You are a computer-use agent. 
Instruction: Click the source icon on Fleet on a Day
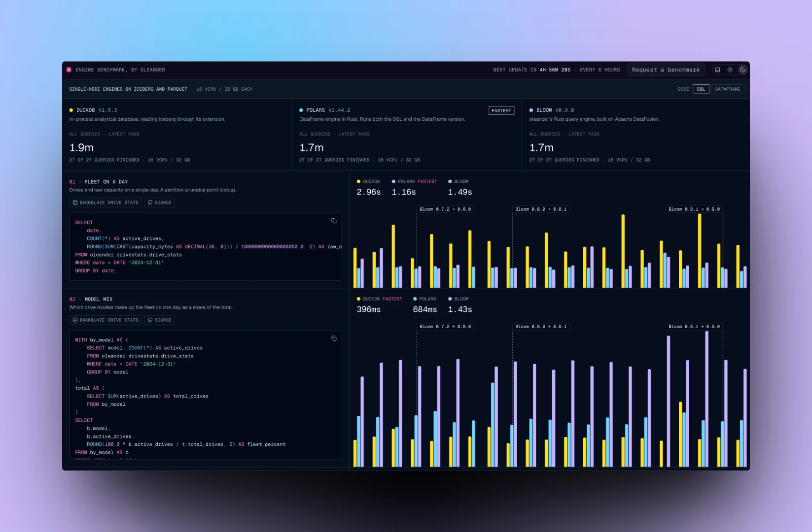[x=150, y=202]
